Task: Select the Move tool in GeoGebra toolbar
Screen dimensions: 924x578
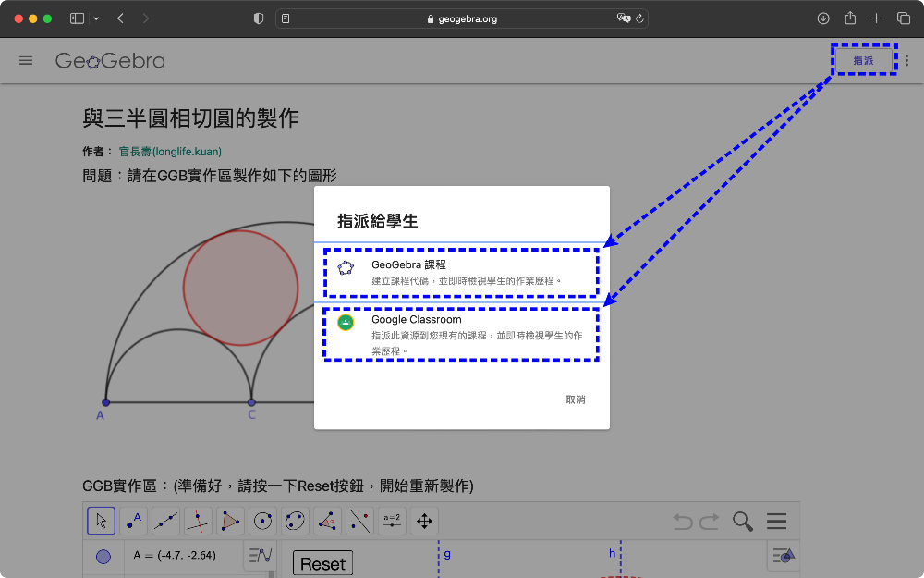Action: (x=101, y=521)
